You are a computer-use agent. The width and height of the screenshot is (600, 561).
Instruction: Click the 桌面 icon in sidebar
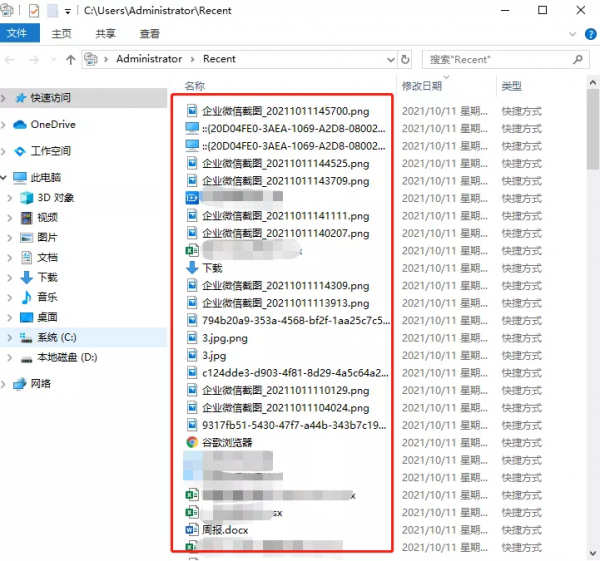26,317
